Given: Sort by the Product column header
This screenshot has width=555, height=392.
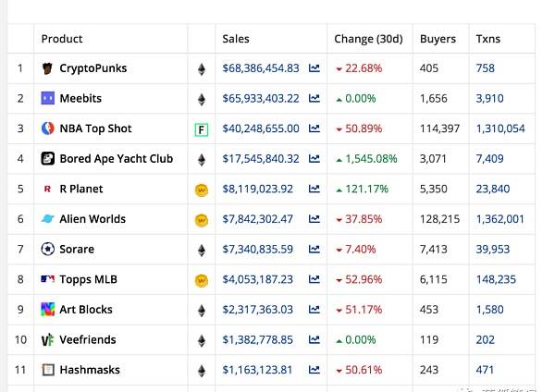Looking at the screenshot, I should coord(62,39).
